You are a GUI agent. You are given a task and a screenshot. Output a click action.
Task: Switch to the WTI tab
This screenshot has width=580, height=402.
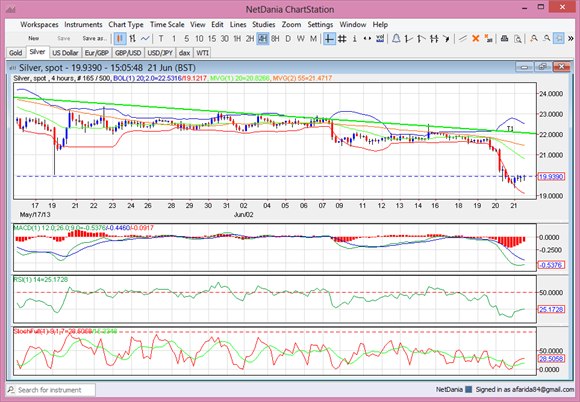202,53
